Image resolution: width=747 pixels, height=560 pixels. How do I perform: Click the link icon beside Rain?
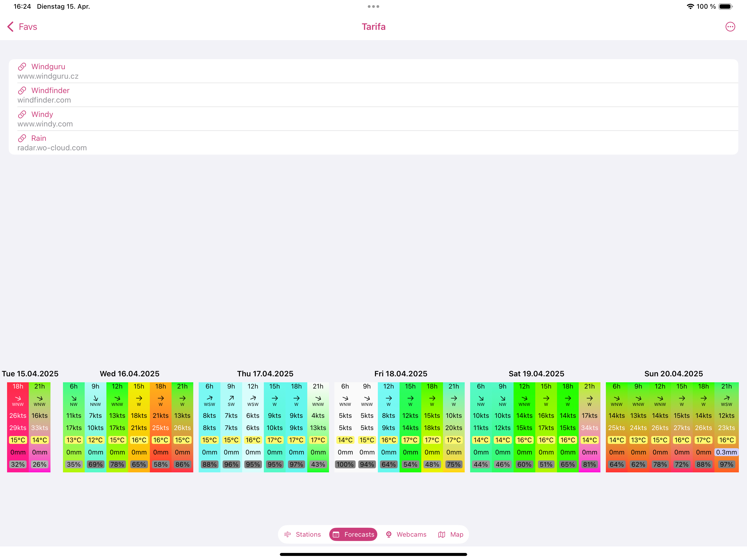pyautogui.click(x=22, y=138)
